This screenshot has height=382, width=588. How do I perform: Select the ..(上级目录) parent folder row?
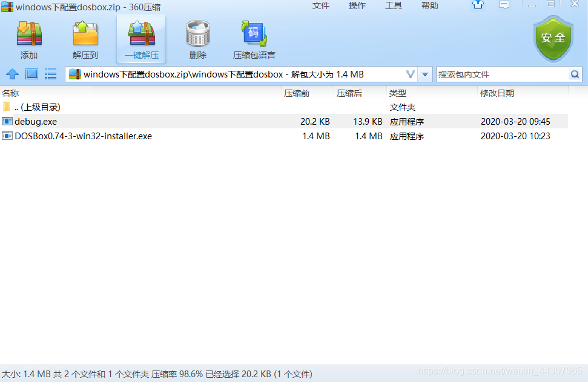pos(284,107)
